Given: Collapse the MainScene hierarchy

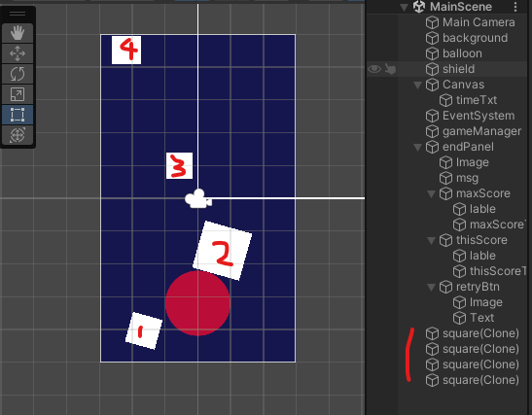Looking at the screenshot, I should click(404, 7).
